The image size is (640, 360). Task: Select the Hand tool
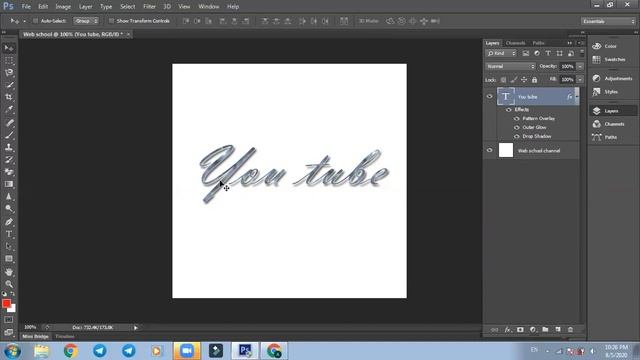click(x=9, y=272)
